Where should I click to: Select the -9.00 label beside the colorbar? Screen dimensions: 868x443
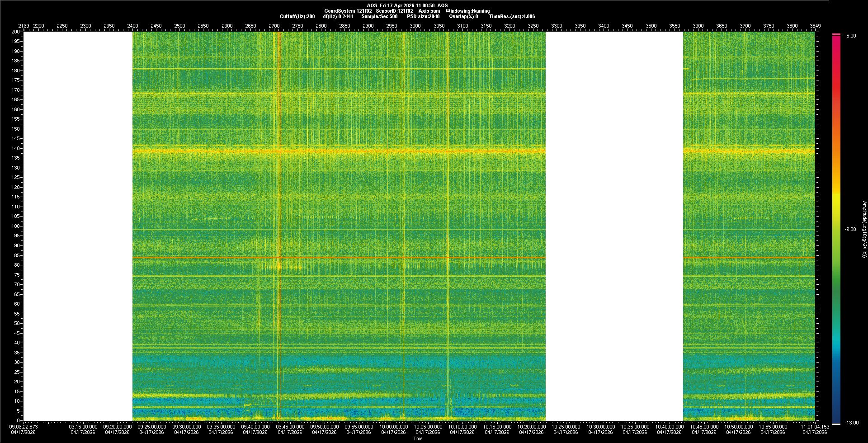coord(850,230)
